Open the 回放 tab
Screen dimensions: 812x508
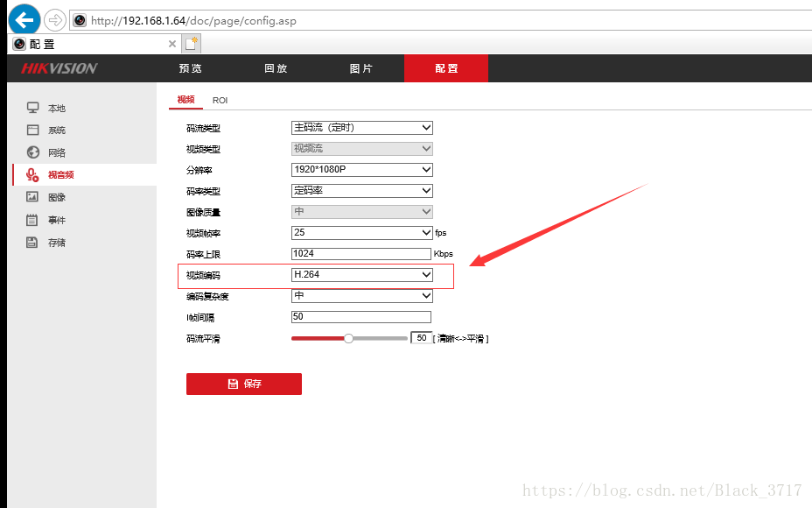[276, 68]
